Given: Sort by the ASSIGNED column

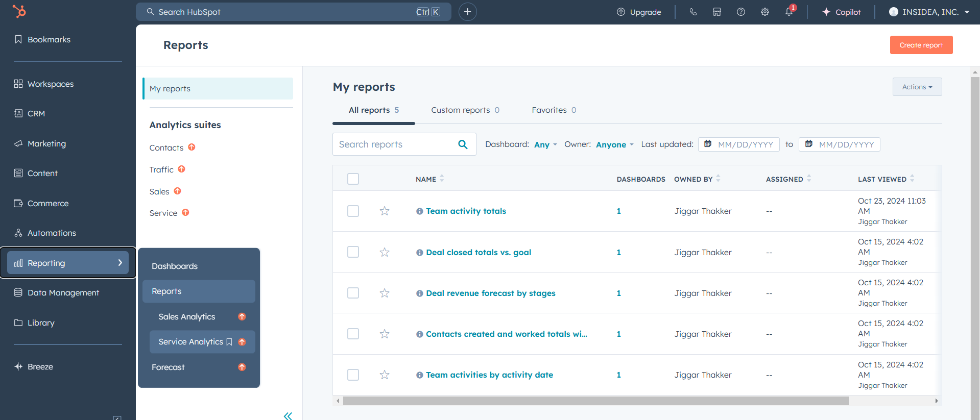Looking at the screenshot, I should pos(788,179).
